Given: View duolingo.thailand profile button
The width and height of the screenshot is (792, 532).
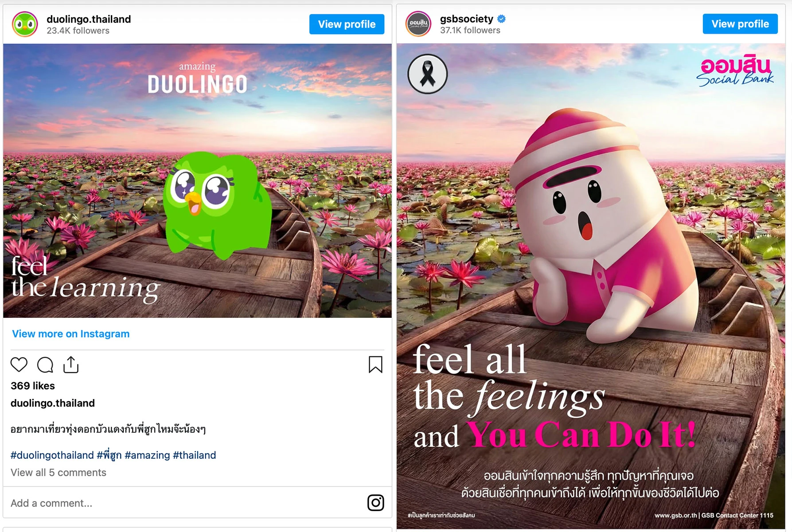Looking at the screenshot, I should point(347,24).
